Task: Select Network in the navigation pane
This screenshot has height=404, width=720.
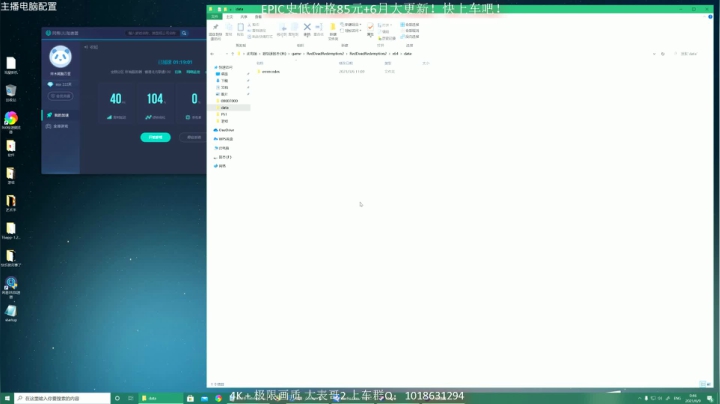Action: click(x=220, y=166)
